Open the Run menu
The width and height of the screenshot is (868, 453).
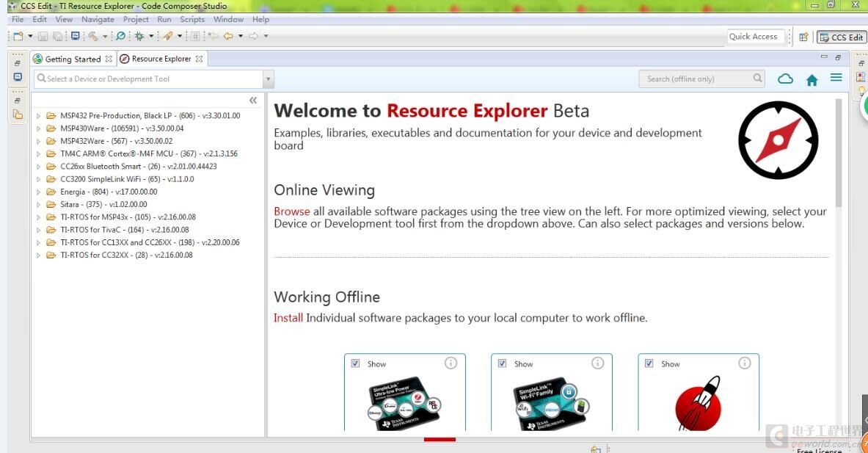click(164, 19)
